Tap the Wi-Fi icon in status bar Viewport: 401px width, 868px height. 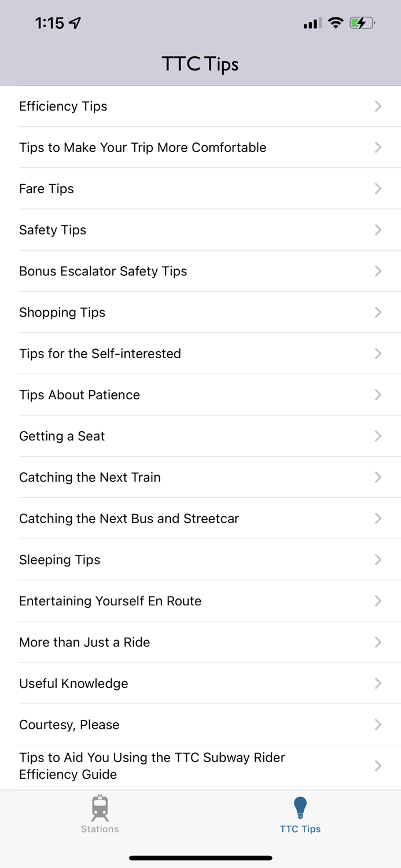click(336, 23)
